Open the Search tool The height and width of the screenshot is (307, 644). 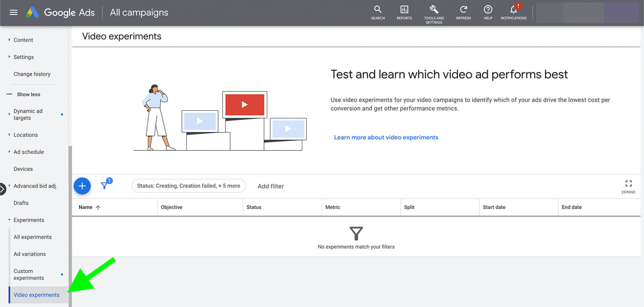tap(378, 12)
